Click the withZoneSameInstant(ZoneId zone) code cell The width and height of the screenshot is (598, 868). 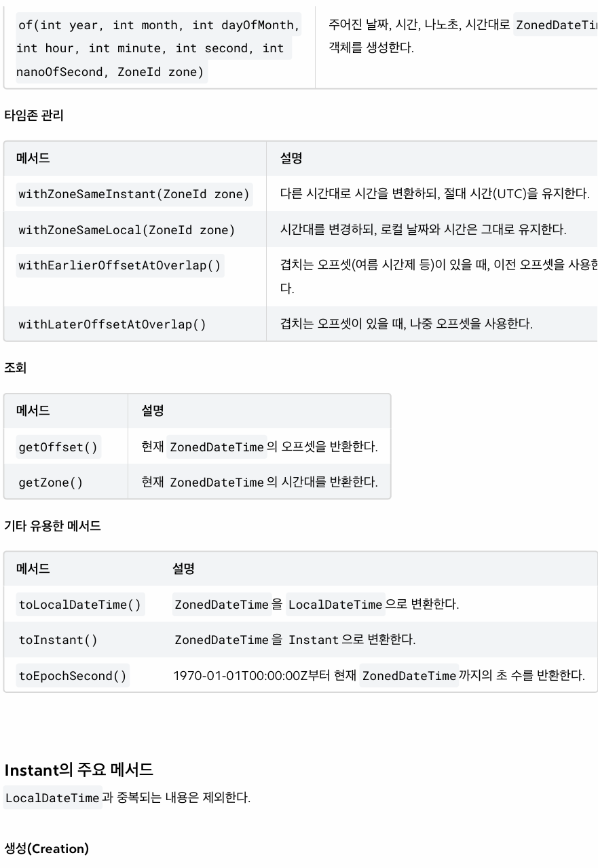pyautogui.click(x=134, y=194)
